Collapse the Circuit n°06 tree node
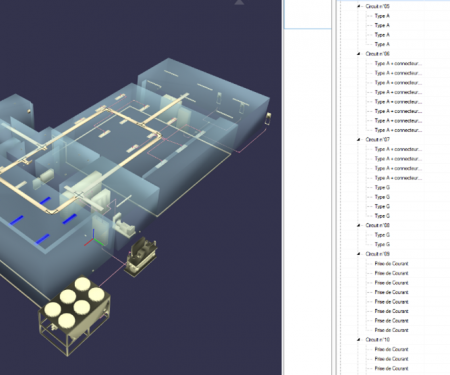 pos(359,54)
